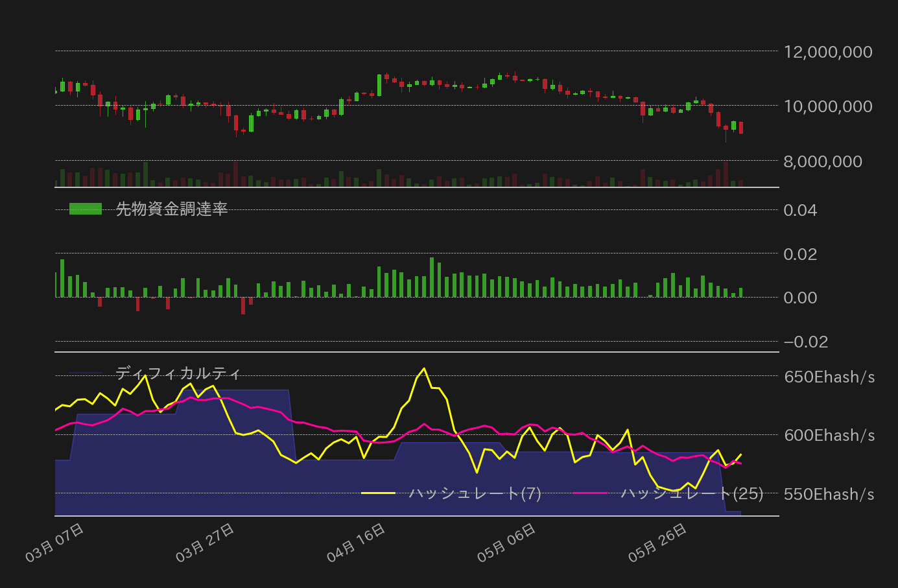Toggle the 先物資金調達率 legend visibility
The height and width of the screenshot is (588, 898).
coord(172,209)
